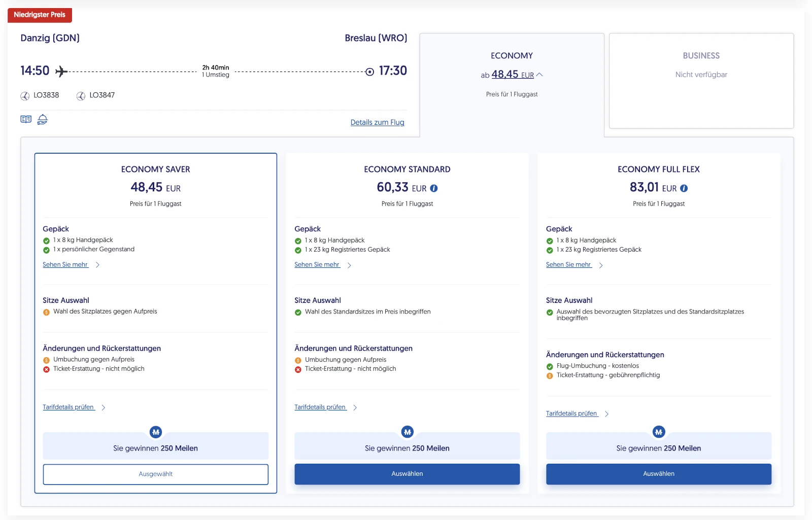This screenshot has width=812, height=520.
Task: Click the LOT logo icon beside LO3838
Action: pyautogui.click(x=25, y=96)
